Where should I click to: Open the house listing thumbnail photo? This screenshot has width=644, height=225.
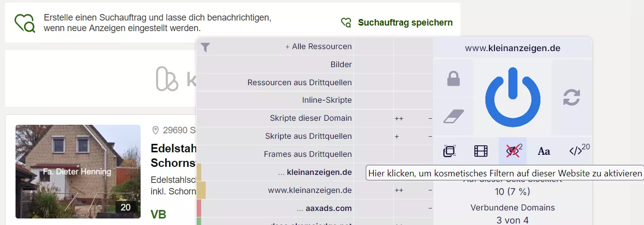[x=78, y=171]
